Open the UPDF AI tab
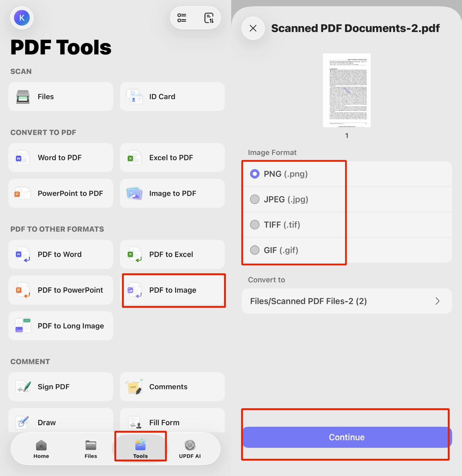Image resolution: width=462 pixels, height=476 pixels. [190, 449]
